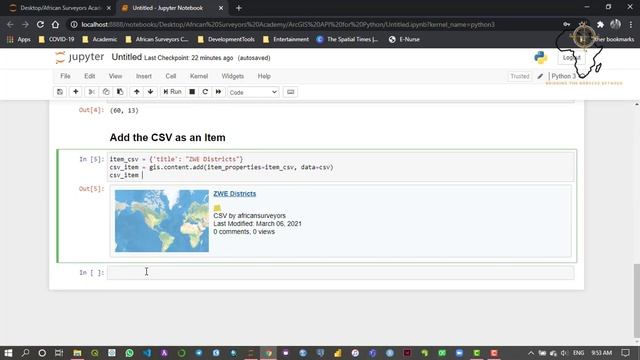Viewport: 640px width, 360px height.
Task: Open the command palette keyboard icon
Action: pos(291,92)
